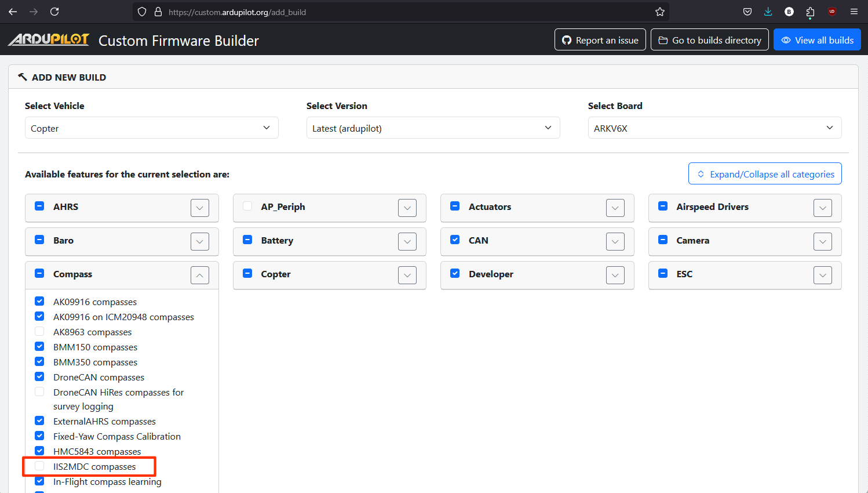Expand the CAN category
This screenshot has width=868, height=493.
coord(615,241)
